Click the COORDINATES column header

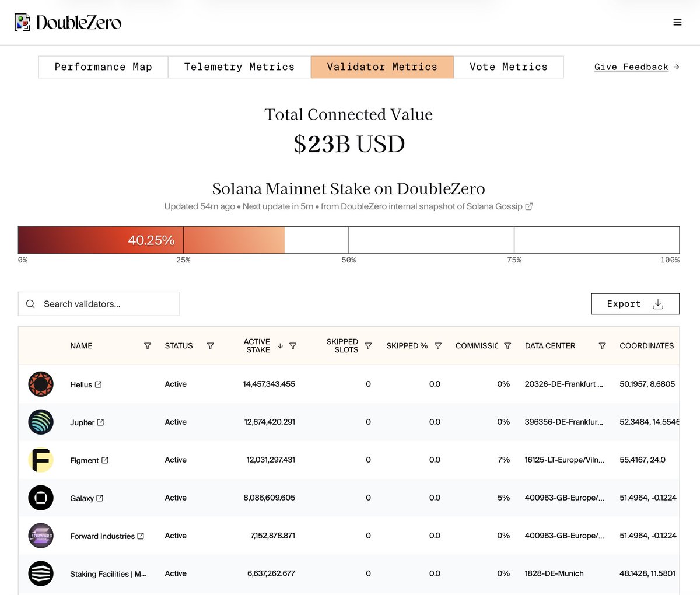(646, 346)
